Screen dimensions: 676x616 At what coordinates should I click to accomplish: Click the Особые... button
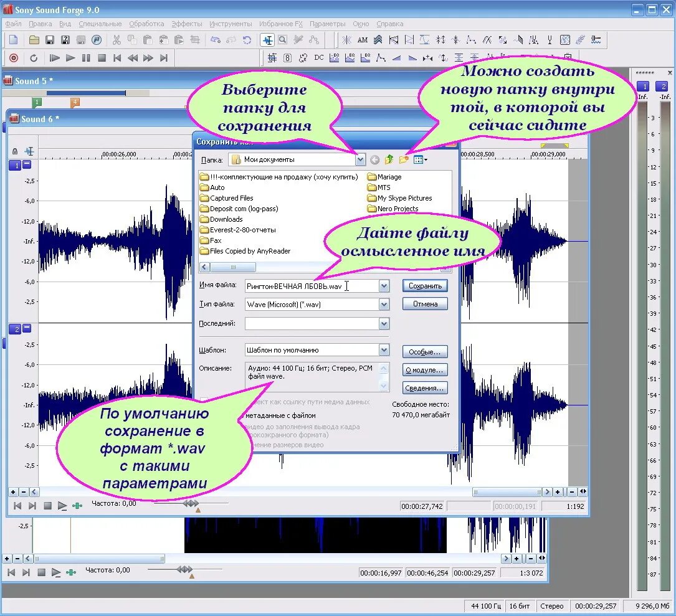425,352
